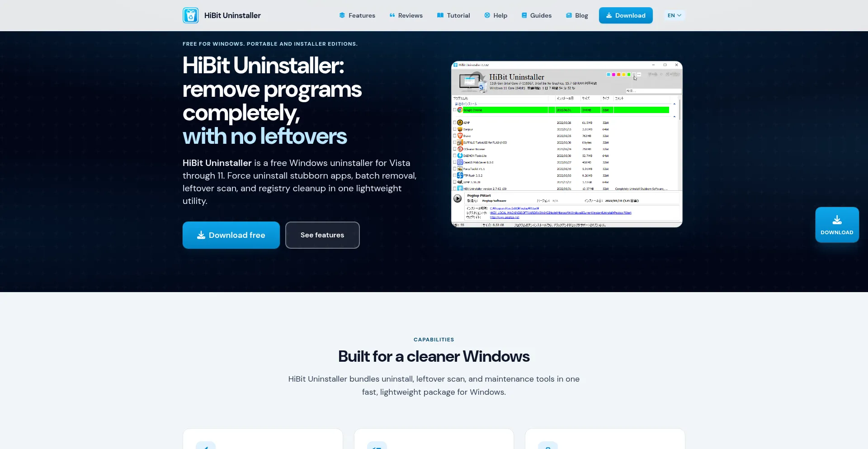Image resolution: width=868 pixels, height=449 pixels.
Task: Click the pegtop.net website link in screenshot
Action: tap(505, 217)
